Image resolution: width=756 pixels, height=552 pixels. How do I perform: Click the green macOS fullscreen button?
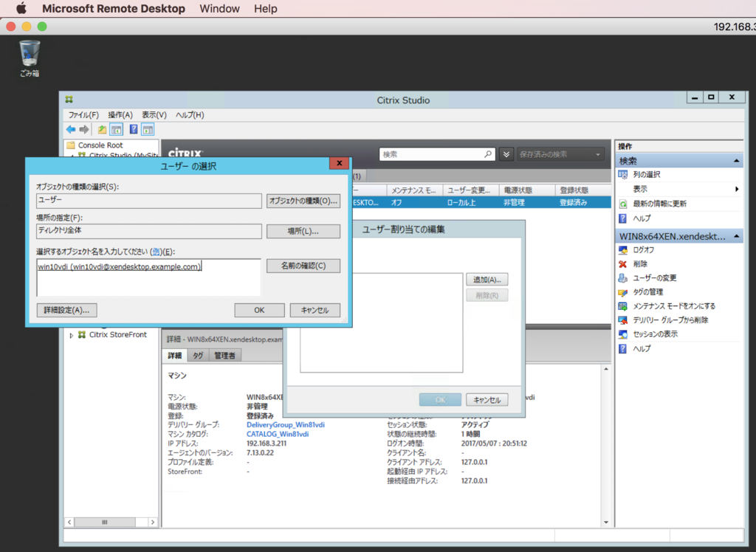pos(42,27)
